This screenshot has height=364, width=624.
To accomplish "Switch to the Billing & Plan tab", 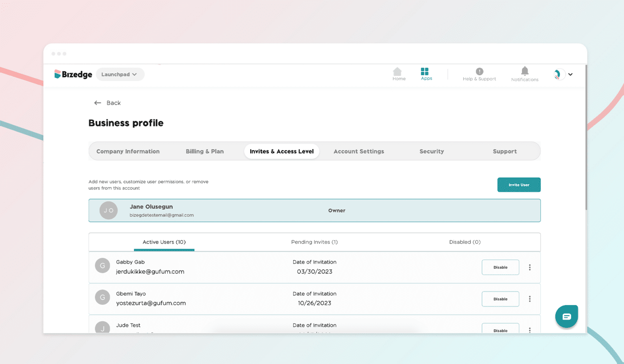I will coord(205,151).
